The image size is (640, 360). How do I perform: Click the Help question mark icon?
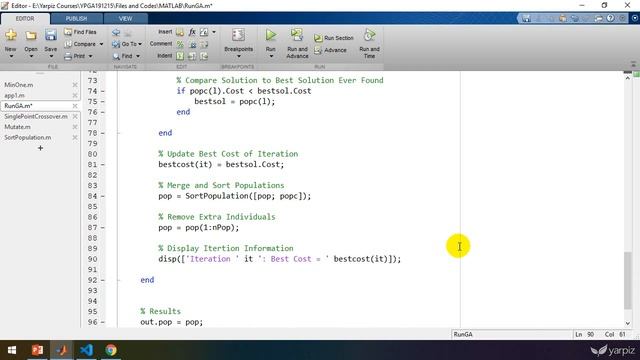coord(610,18)
